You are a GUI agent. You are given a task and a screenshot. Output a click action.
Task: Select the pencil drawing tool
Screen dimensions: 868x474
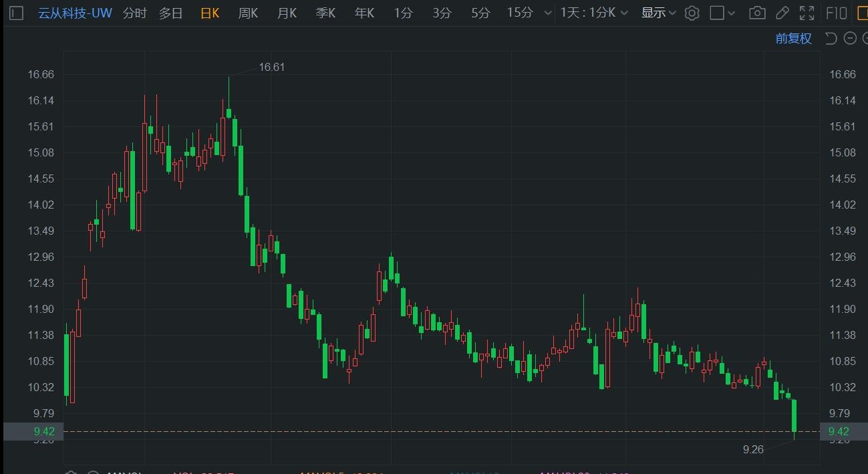pyautogui.click(x=782, y=13)
